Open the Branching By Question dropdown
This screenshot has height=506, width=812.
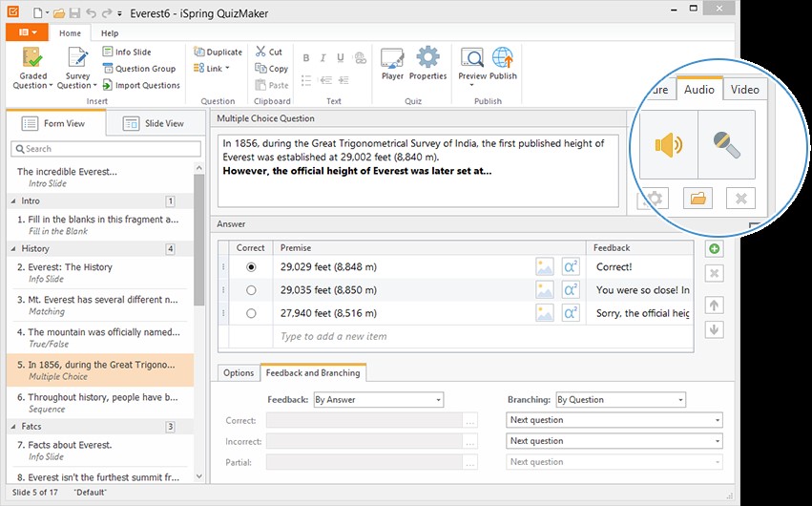620,399
